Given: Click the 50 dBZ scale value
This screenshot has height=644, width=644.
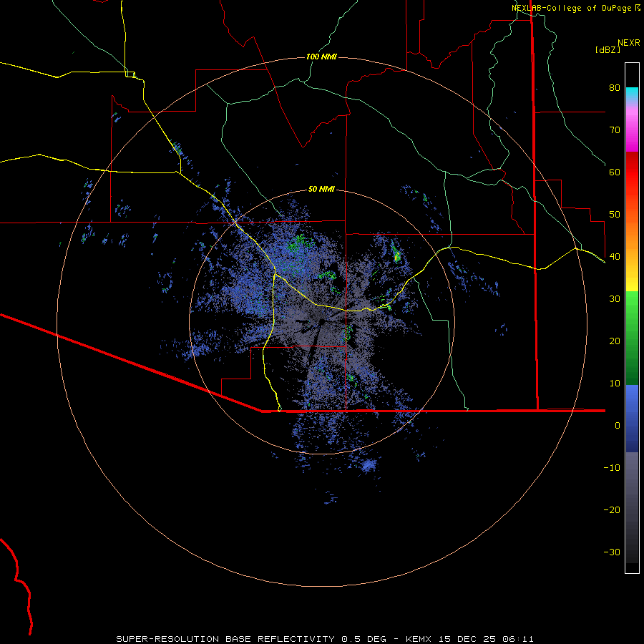Looking at the screenshot, I should tap(615, 215).
